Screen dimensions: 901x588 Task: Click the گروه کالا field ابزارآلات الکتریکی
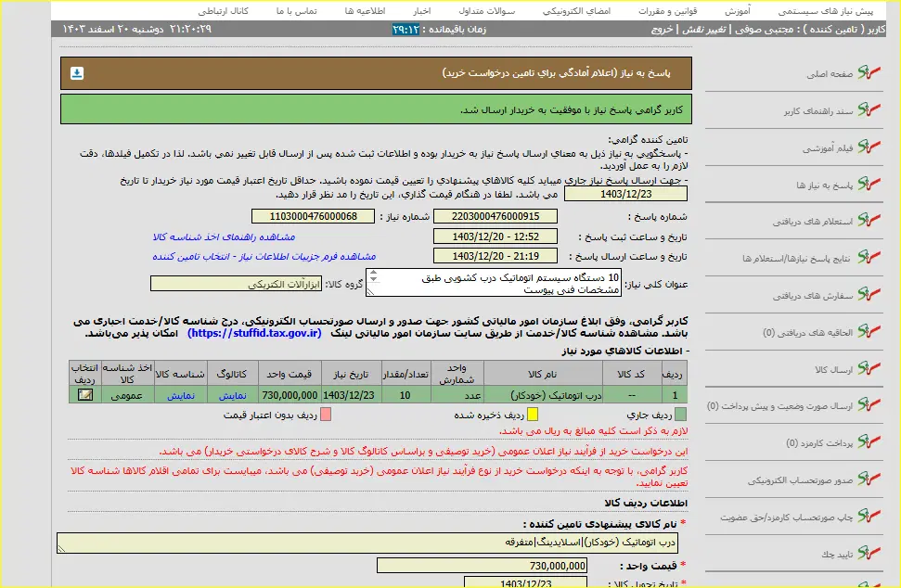tap(237, 284)
